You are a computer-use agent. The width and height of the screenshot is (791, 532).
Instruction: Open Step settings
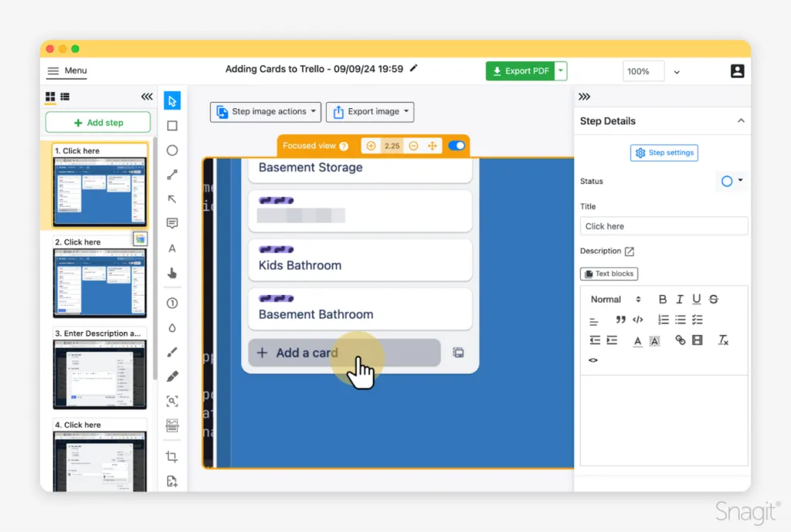click(664, 153)
